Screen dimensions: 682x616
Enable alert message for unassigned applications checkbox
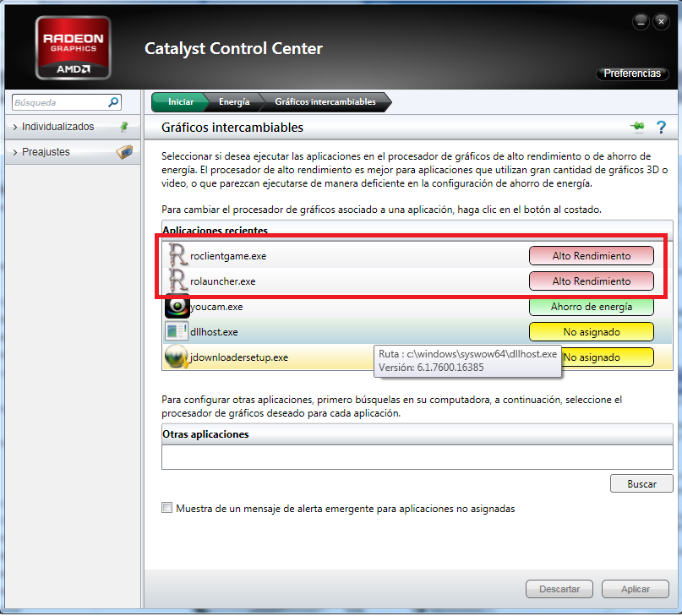click(x=167, y=508)
